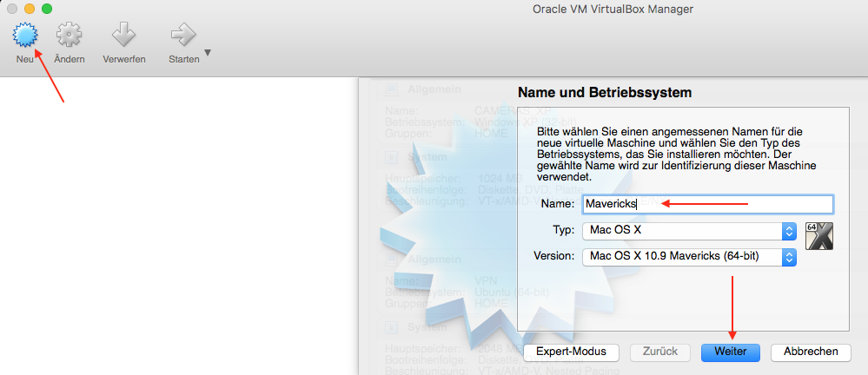Click the second Allgemein section icon

391,260
